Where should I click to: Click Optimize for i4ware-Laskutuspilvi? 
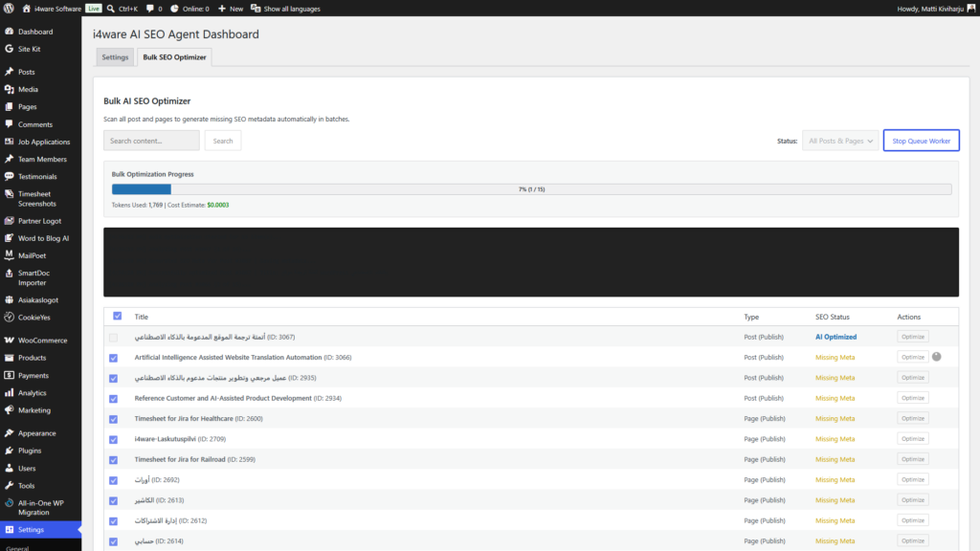click(x=912, y=438)
